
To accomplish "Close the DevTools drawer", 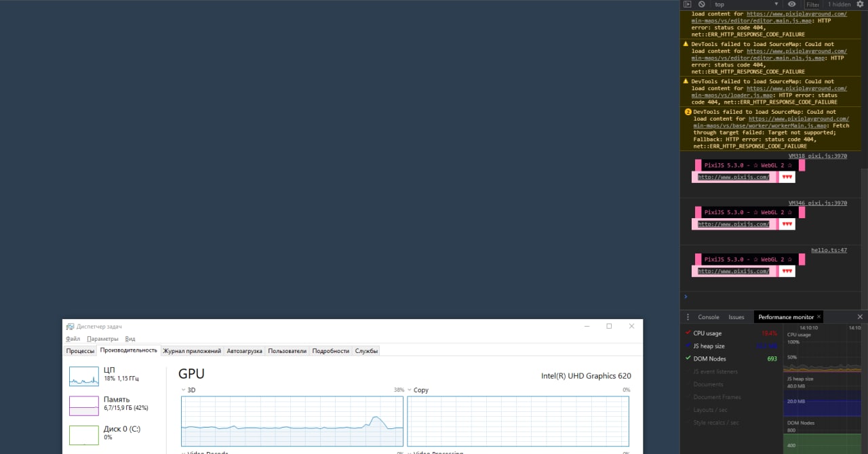I will [x=860, y=317].
